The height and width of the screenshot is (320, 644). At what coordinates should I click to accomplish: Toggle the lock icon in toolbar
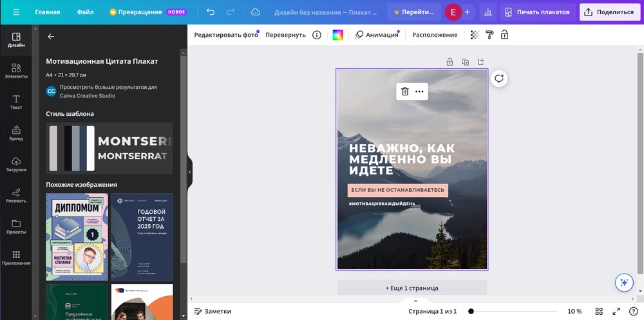point(504,35)
